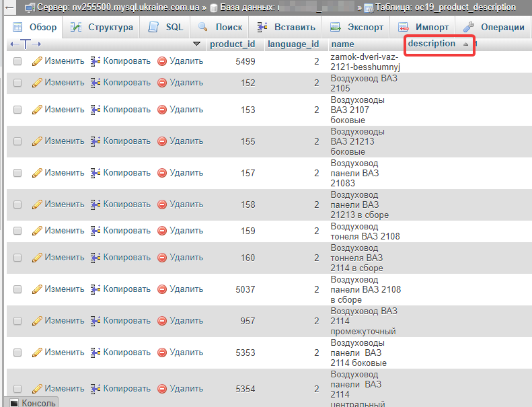Click Удалить for product 160

click(186, 257)
